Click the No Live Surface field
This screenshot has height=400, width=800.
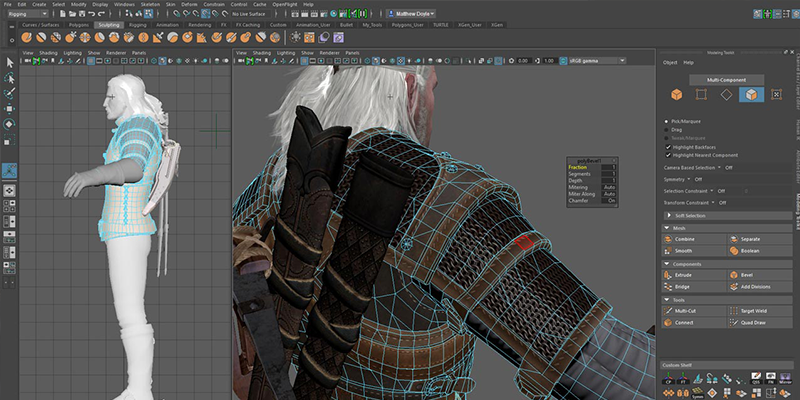pyautogui.click(x=252, y=14)
